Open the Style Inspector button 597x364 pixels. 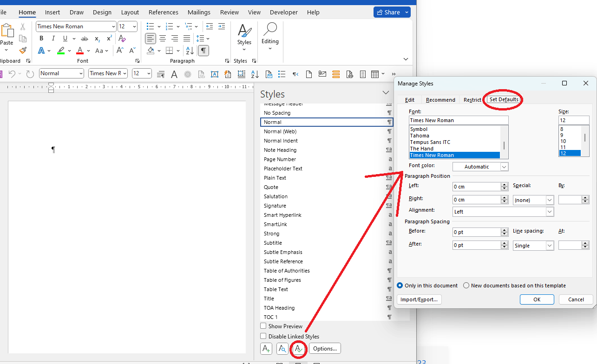click(282, 349)
